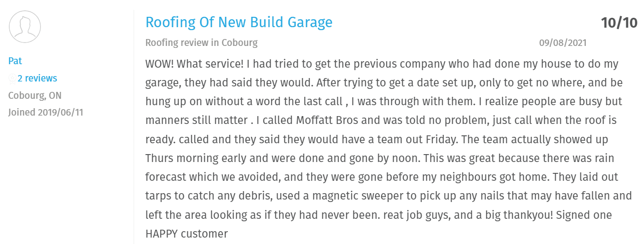
Task: Click the user avatar placeholder icon
Action: (25, 26)
